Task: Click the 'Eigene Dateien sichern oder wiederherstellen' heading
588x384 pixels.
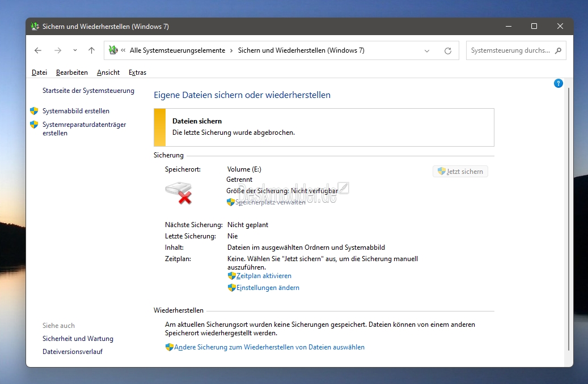Action: coord(242,95)
